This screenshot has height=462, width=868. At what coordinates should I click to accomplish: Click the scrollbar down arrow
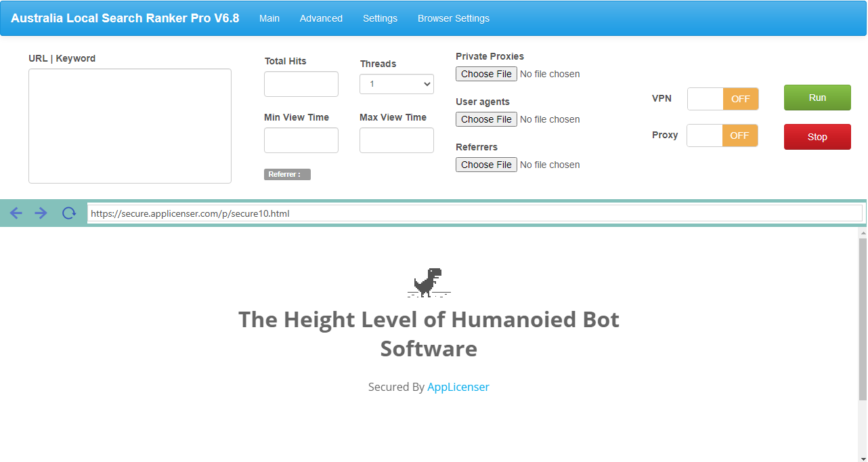click(x=863, y=458)
